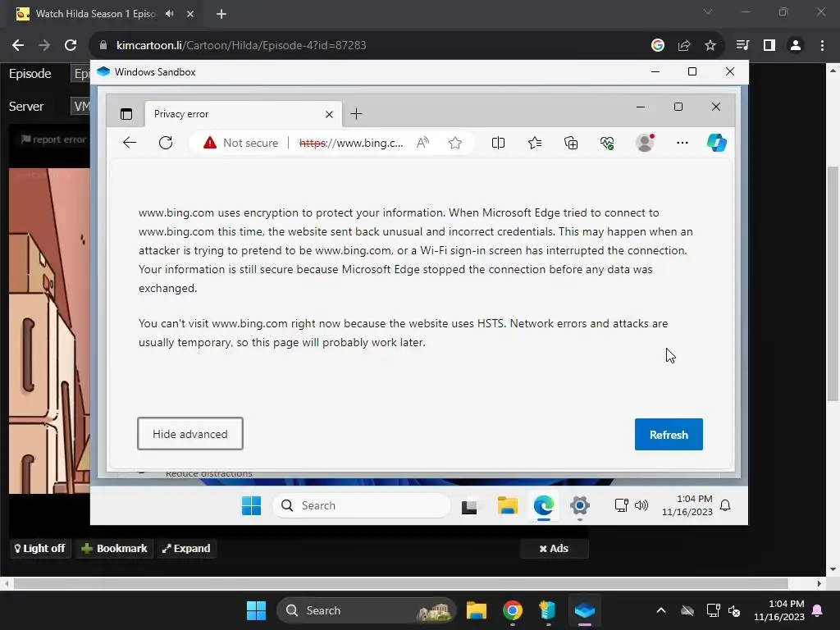Open host Windows Start button

[256, 610]
